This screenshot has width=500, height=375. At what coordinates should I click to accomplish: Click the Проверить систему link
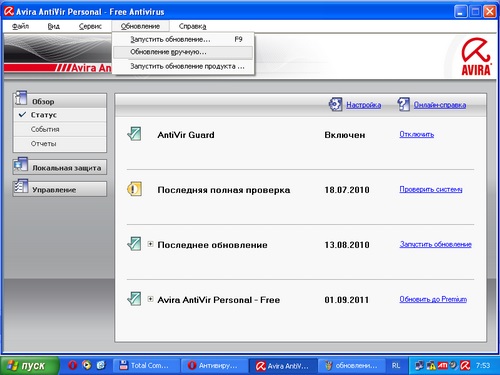click(x=431, y=189)
